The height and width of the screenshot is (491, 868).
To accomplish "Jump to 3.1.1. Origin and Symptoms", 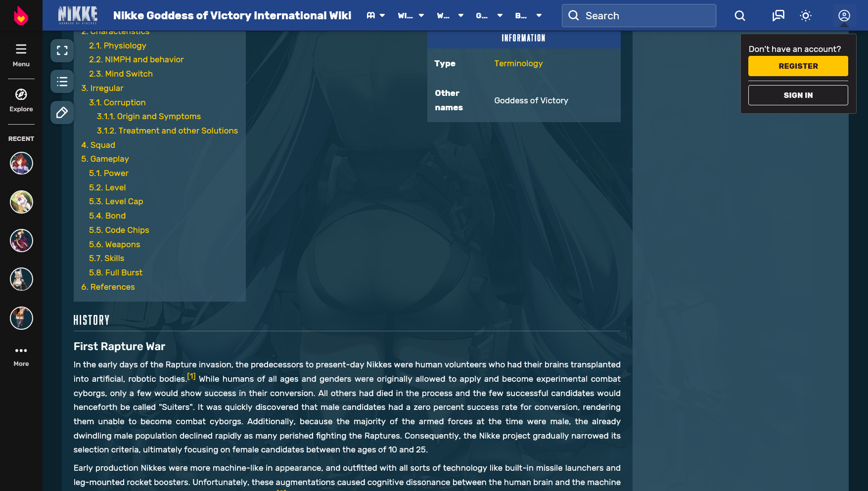I will (149, 116).
